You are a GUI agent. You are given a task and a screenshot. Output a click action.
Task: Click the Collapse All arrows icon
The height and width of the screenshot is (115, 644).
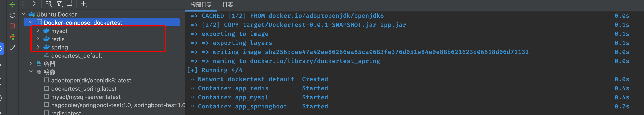click(35, 4)
